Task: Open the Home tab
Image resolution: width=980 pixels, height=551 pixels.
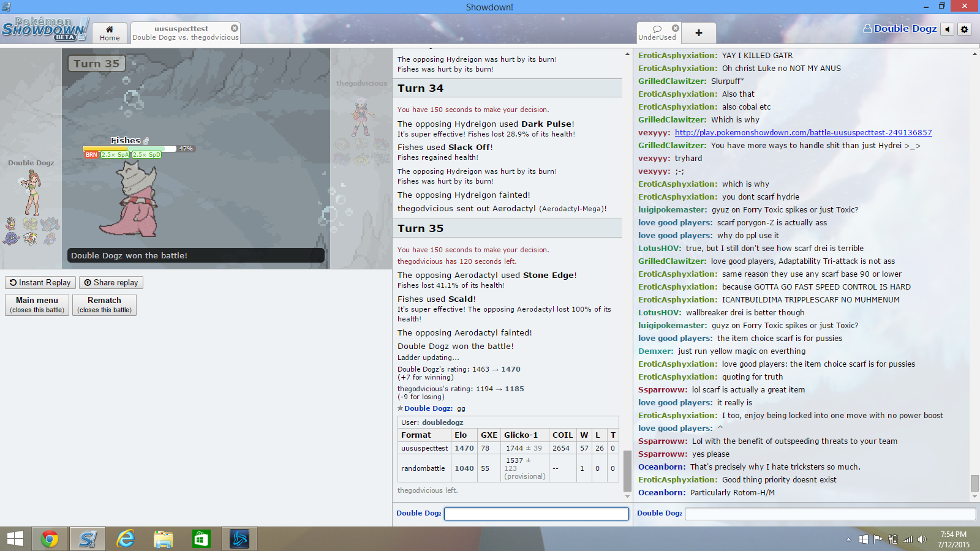Action: click(110, 33)
